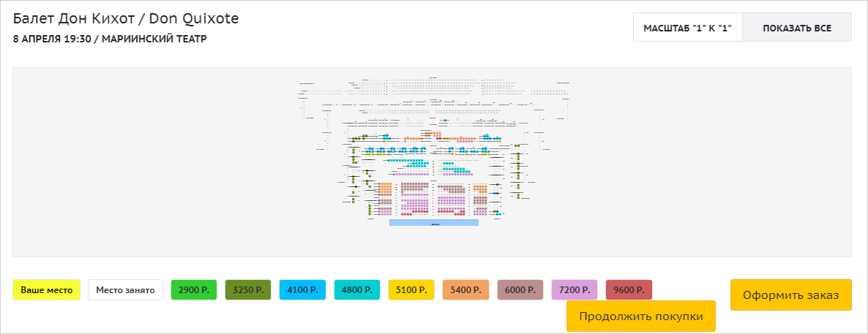Click the white 'Место занято' legend item
868x334 pixels.
coord(125,290)
